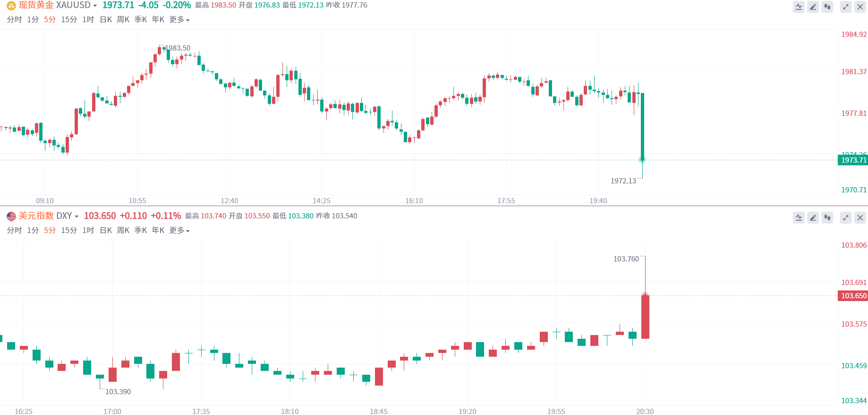Click the 103.650 current price label on axis
This screenshot has width=868, height=415.
853,296
